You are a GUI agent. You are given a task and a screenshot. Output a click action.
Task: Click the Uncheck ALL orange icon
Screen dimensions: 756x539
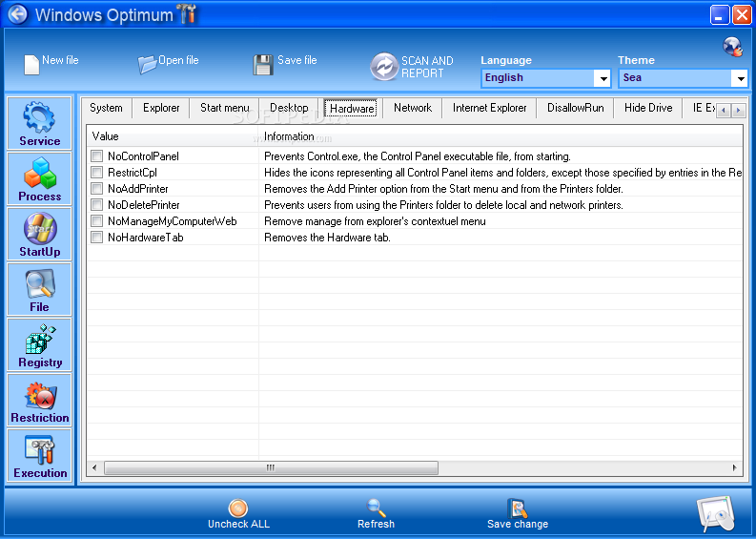tap(238, 508)
